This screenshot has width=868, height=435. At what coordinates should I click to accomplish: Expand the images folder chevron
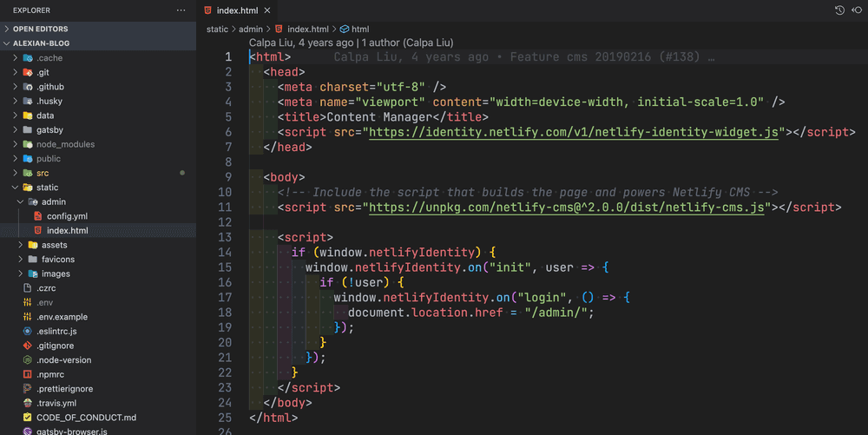[21, 274]
